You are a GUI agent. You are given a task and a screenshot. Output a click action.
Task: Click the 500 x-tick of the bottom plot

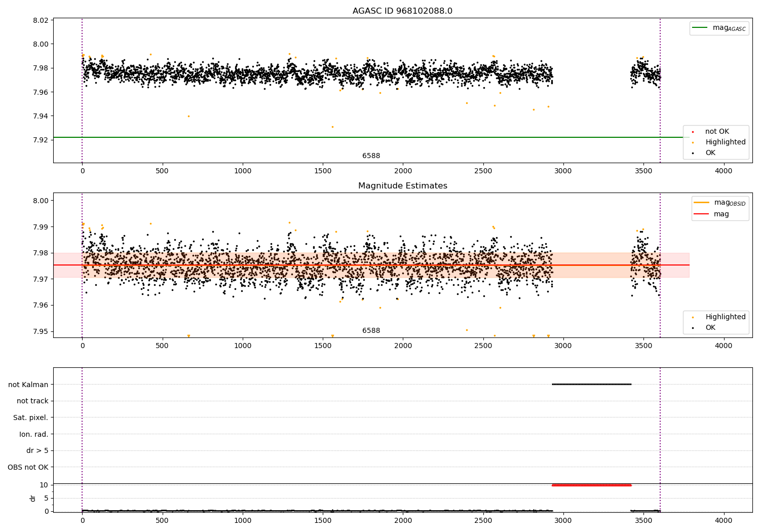162,521
